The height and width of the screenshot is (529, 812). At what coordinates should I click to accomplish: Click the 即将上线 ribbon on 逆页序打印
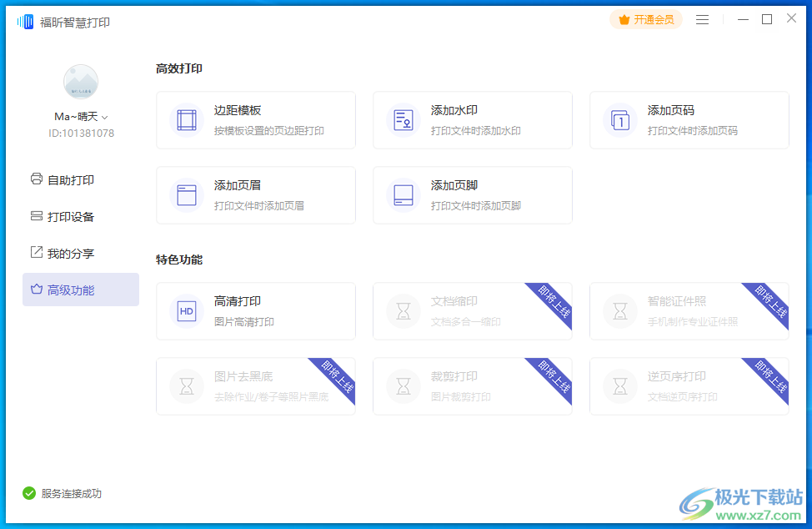tap(770, 376)
